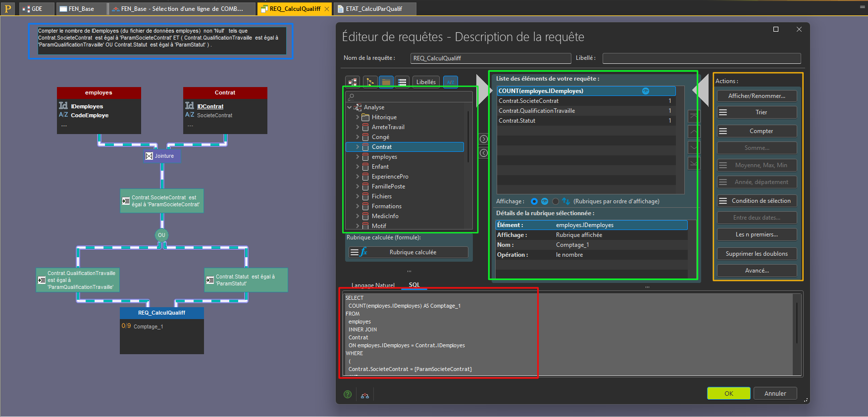Select the SQL tab

(414, 285)
